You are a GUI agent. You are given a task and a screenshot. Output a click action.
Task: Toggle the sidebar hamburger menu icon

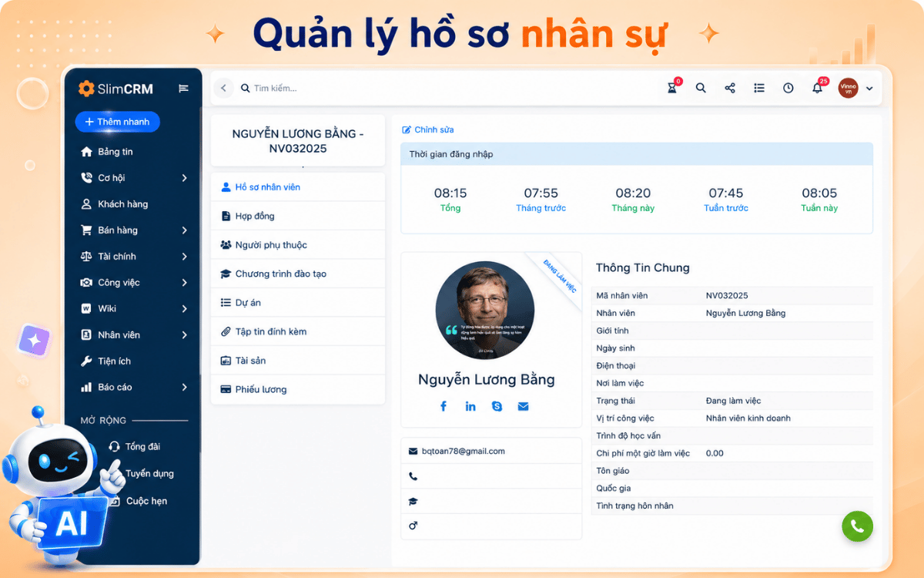(x=183, y=89)
